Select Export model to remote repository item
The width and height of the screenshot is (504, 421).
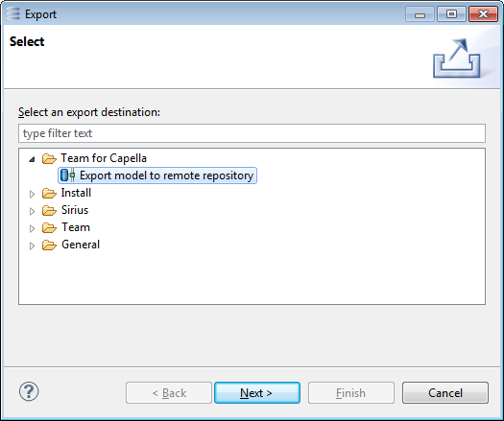pyautogui.click(x=157, y=175)
